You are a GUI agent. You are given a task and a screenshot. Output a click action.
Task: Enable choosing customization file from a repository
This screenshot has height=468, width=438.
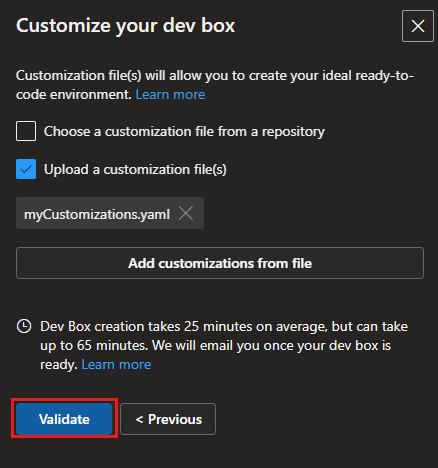coord(26,131)
